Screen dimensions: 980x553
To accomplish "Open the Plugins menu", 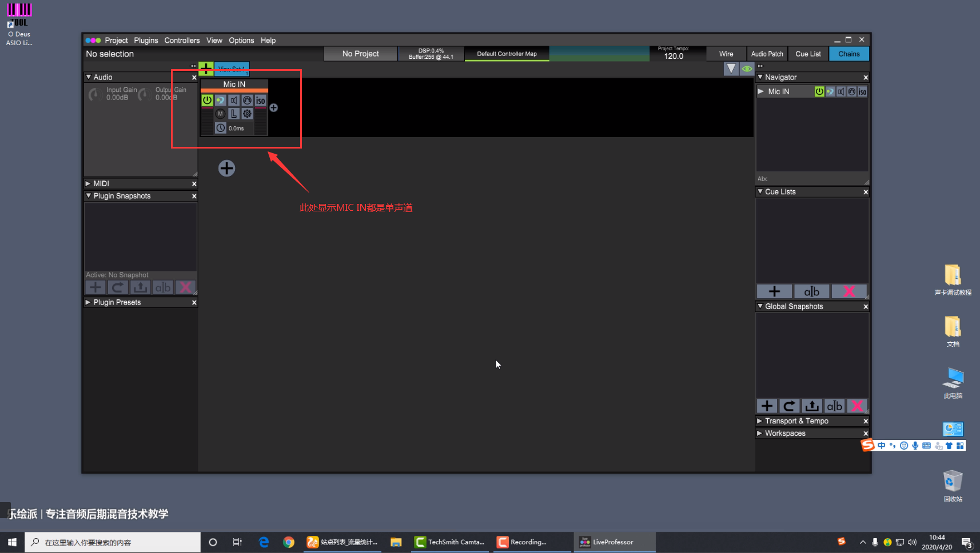I will click(146, 41).
